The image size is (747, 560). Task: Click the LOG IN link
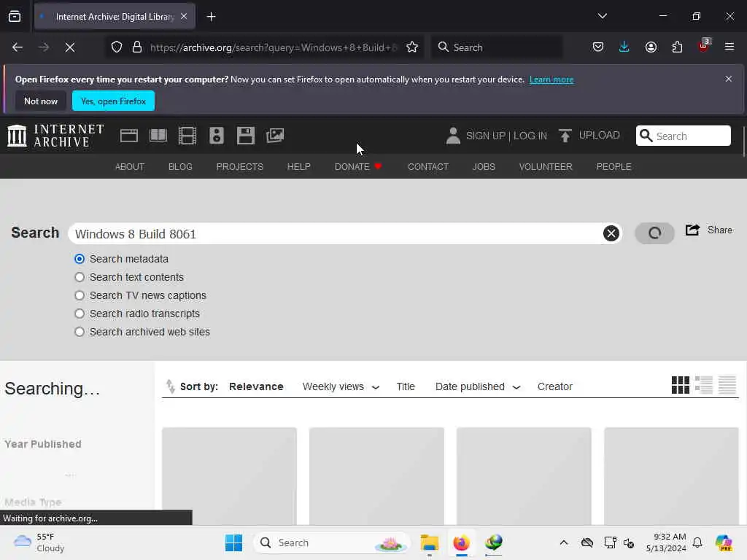point(530,136)
